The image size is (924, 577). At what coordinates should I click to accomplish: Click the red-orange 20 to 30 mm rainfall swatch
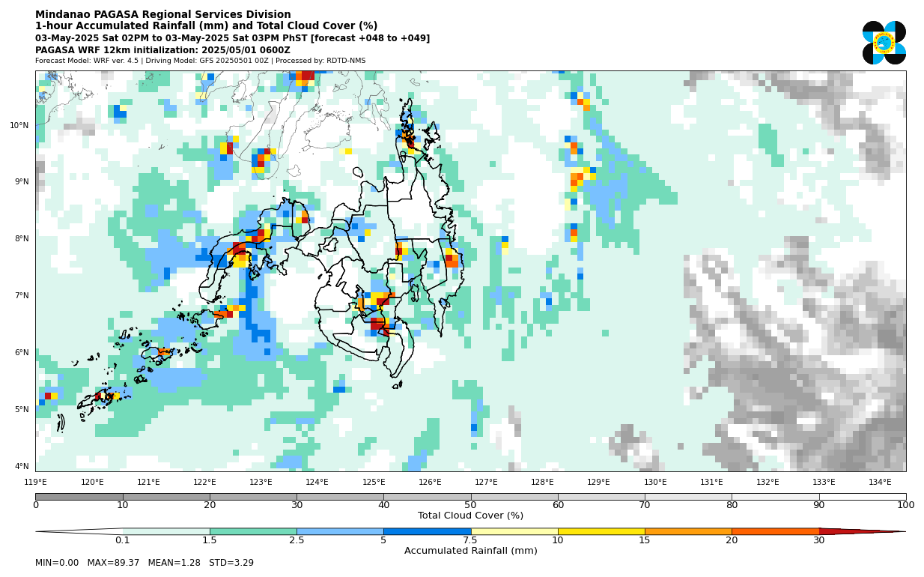tap(775, 531)
